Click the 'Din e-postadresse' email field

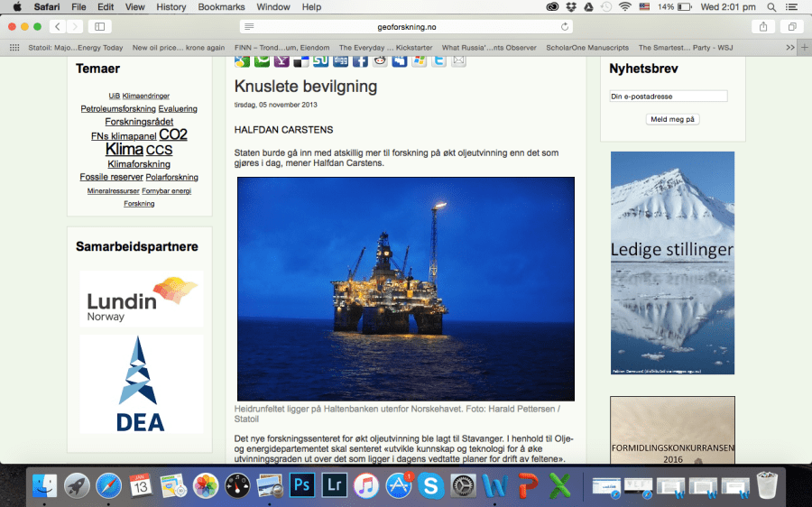(x=669, y=97)
